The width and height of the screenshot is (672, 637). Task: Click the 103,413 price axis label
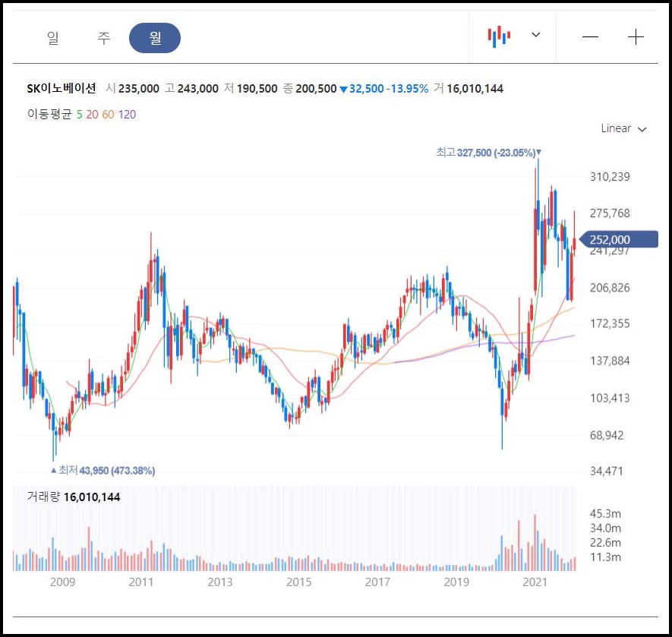click(x=610, y=399)
